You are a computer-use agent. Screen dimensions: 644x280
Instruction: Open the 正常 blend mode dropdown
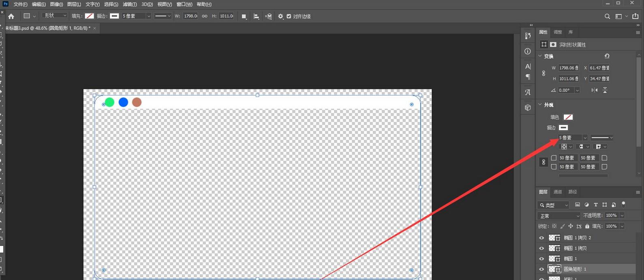coord(559,216)
